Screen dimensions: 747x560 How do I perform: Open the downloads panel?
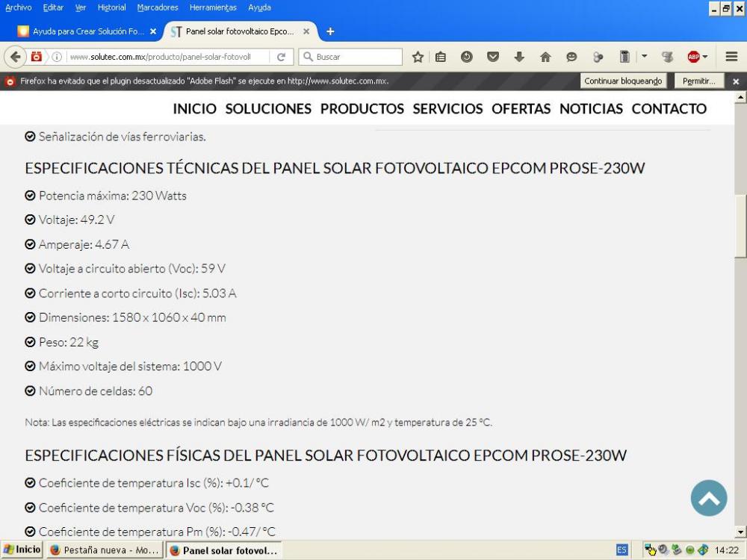tap(519, 57)
